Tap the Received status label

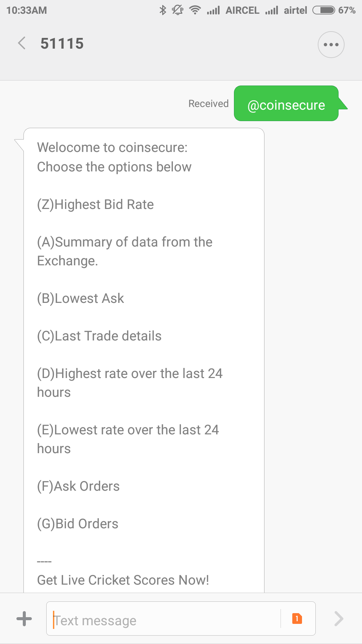pos(208,104)
